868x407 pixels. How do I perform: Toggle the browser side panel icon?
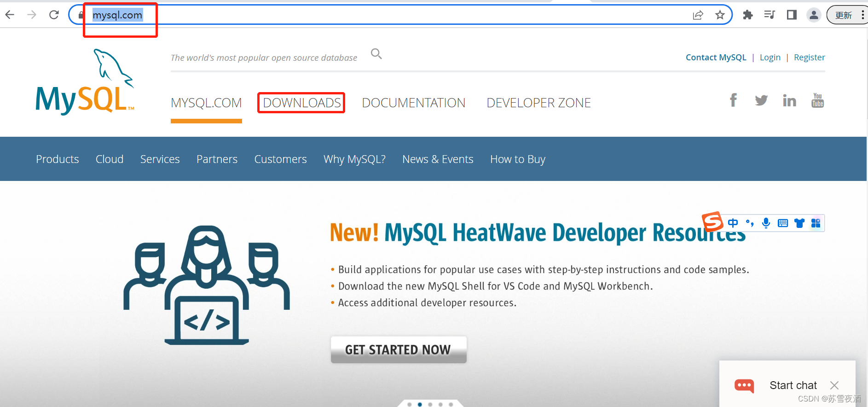coord(792,15)
